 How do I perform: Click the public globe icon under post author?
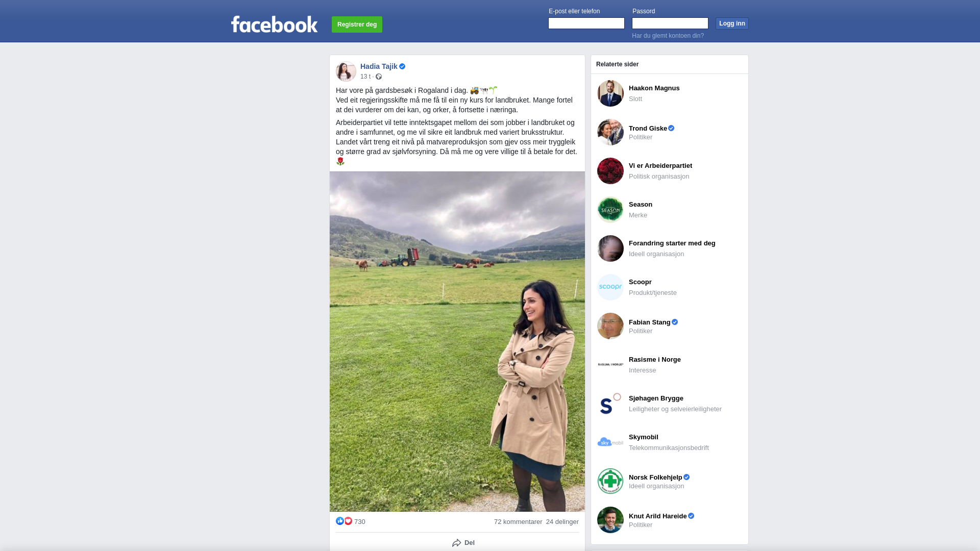[x=379, y=77]
